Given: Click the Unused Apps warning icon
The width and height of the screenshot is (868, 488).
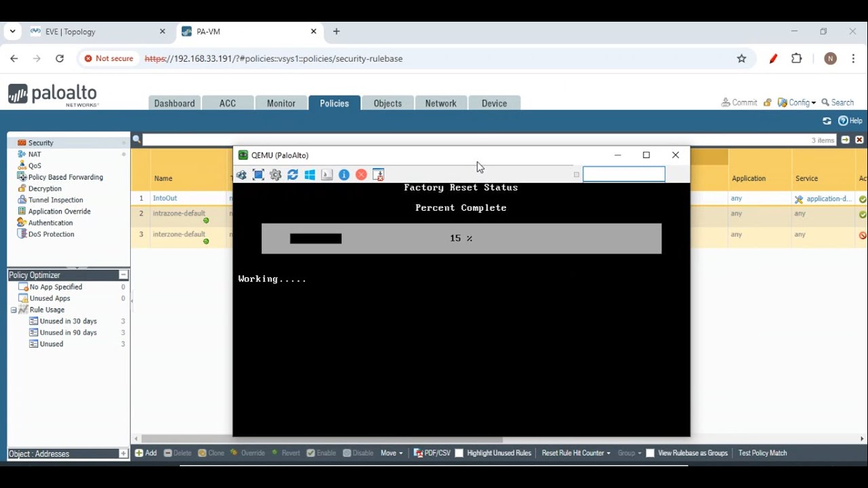Looking at the screenshot, I should click(x=24, y=298).
